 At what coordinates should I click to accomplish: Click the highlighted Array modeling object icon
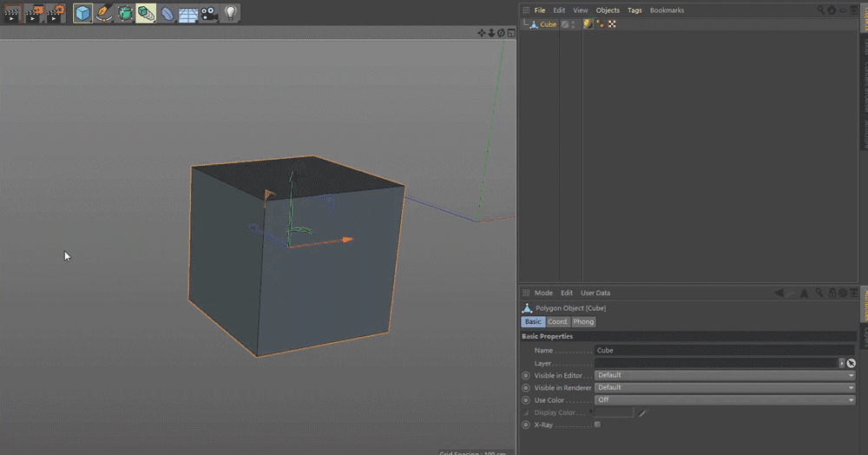146,13
